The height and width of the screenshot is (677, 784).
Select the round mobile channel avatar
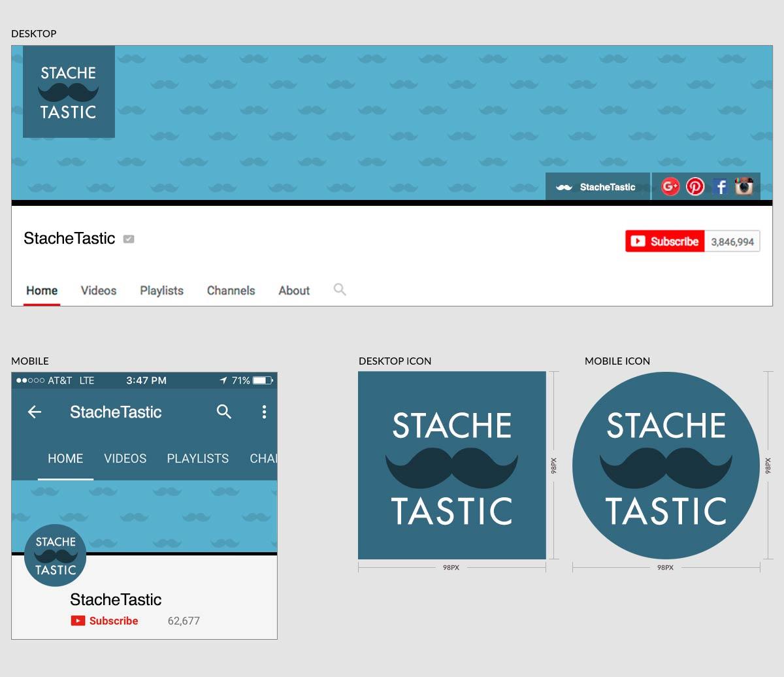(55, 555)
